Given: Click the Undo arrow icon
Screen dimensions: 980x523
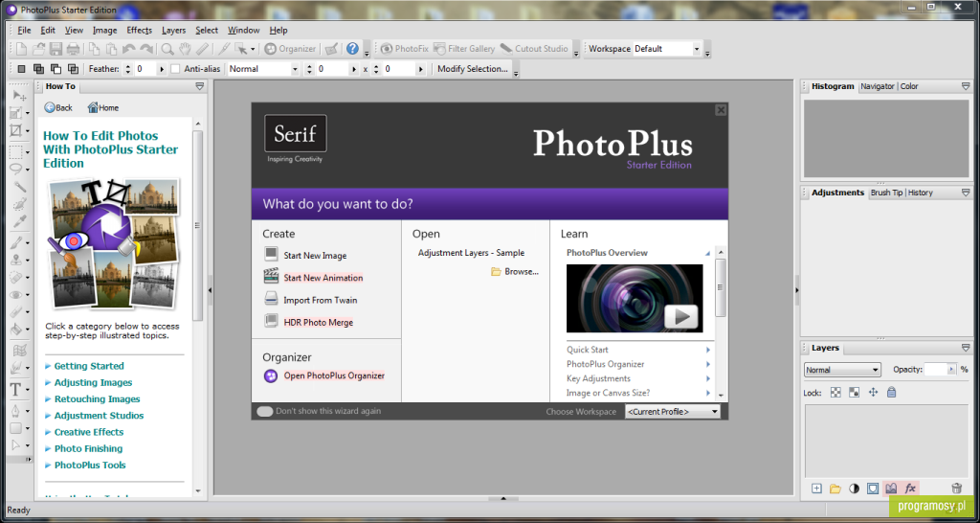Looking at the screenshot, I should click(129, 49).
